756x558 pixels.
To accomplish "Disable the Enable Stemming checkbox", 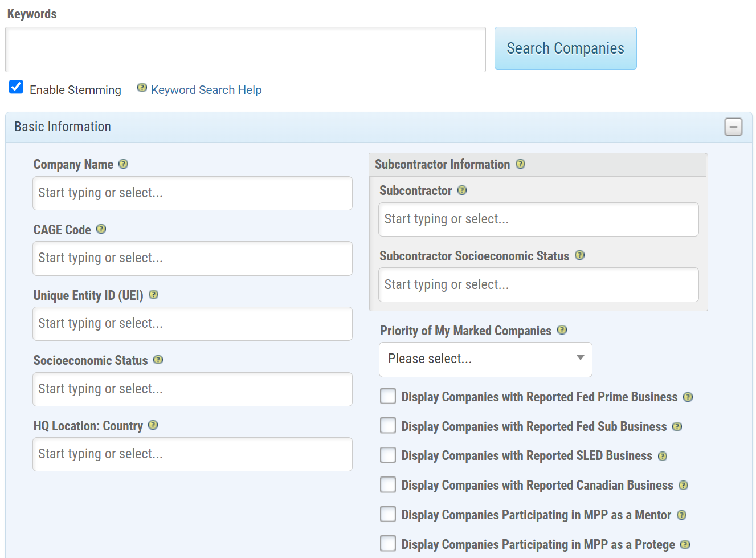I will (17, 87).
